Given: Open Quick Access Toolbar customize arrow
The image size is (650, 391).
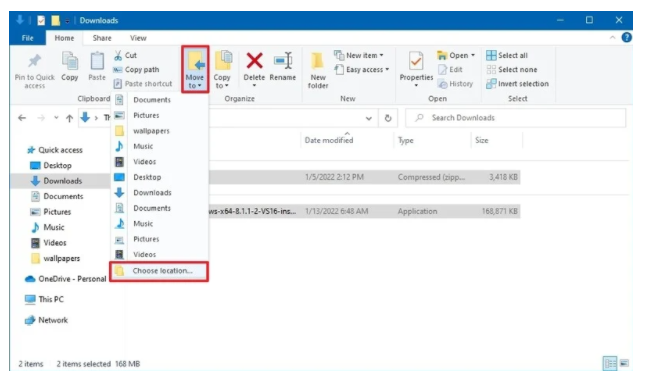Looking at the screenshot, I should pyautogui.click(x=67, y=20).
